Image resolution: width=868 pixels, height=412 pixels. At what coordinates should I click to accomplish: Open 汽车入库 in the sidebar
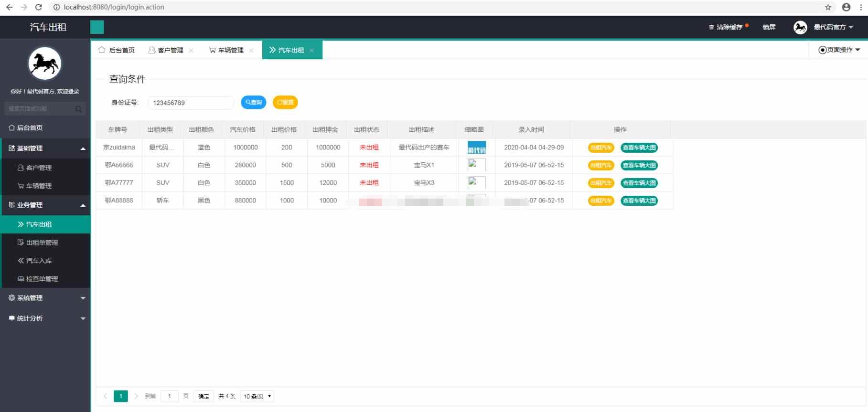(x=45, y=261)
